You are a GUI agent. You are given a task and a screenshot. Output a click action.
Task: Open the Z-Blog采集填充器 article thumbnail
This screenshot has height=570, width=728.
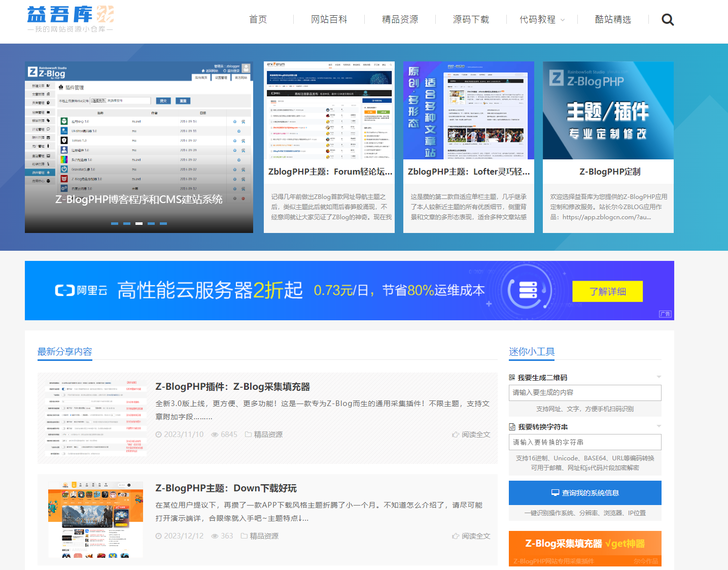tap(96, 417)
